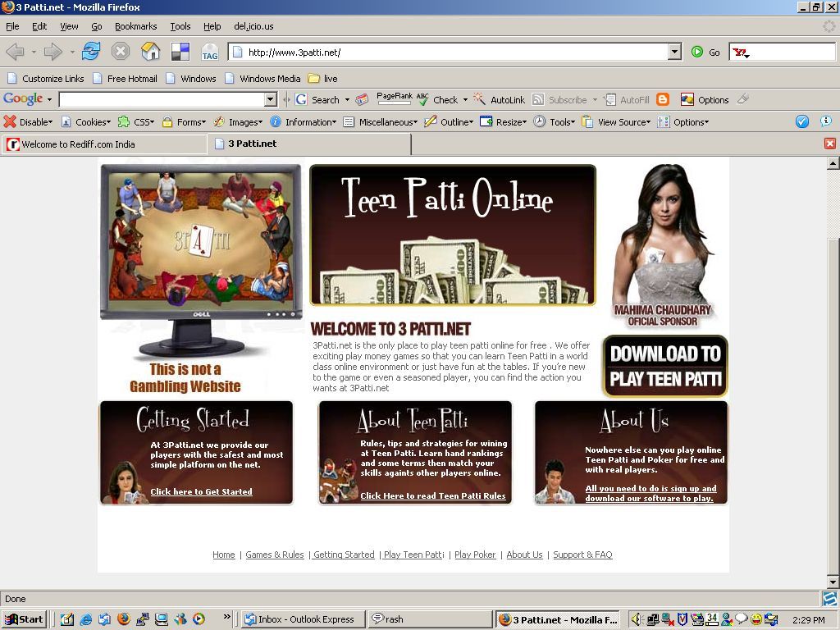Open the del.icio.us menu

coord(253,26)
